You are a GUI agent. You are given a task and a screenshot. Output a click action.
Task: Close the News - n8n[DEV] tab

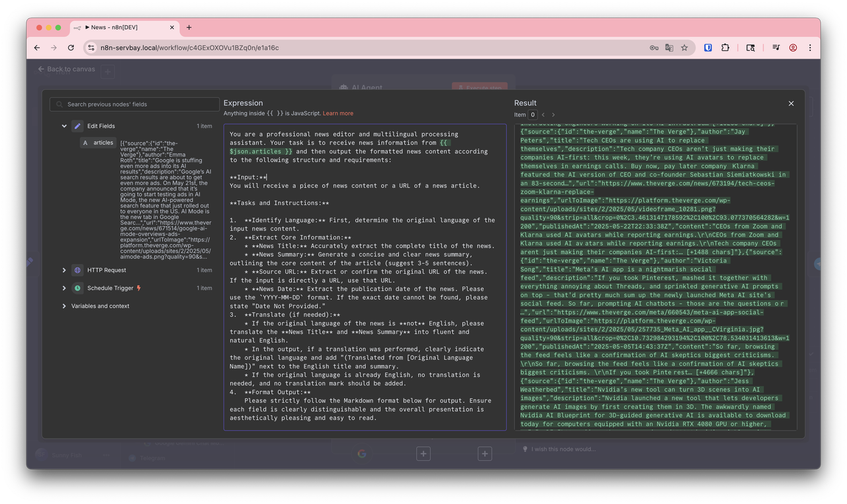tap(172, 27)
